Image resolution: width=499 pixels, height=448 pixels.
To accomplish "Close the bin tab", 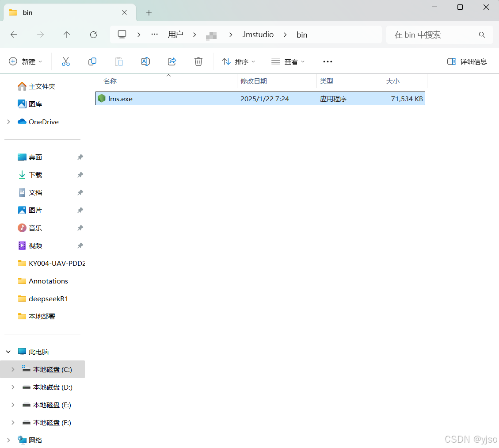I will pos(124,12).
